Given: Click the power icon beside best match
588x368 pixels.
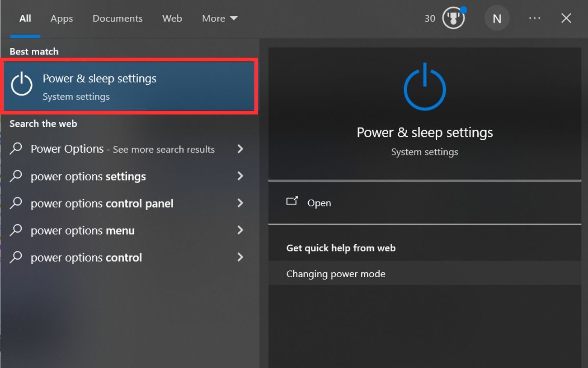Looking at the screenshot, I should [21, 85].
